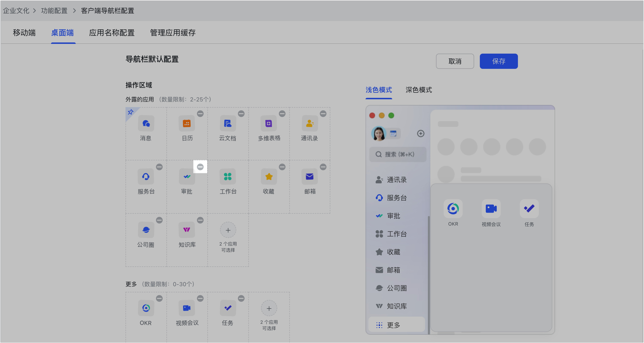The width and height of the screenshot is (644, 343).
Task: Remove 通讯录 with its minus icon
Action: click(x=323, y=114)
